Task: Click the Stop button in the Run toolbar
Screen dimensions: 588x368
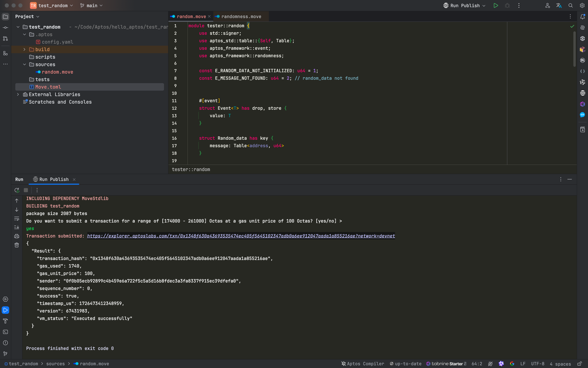Action: (x=26, y=190)
